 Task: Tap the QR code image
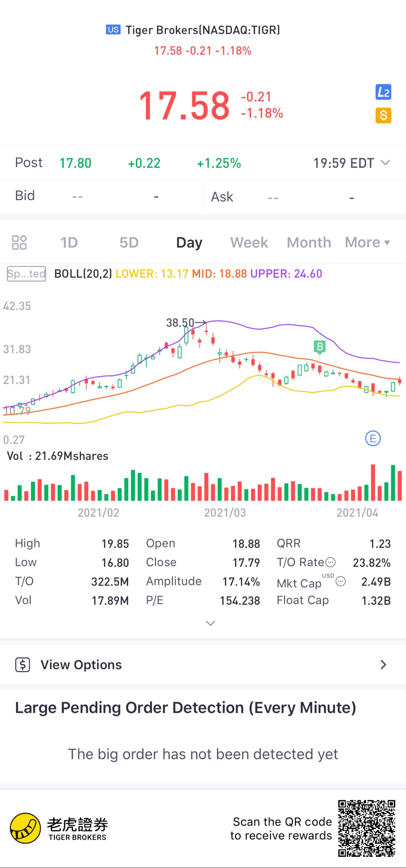[367, 828]
